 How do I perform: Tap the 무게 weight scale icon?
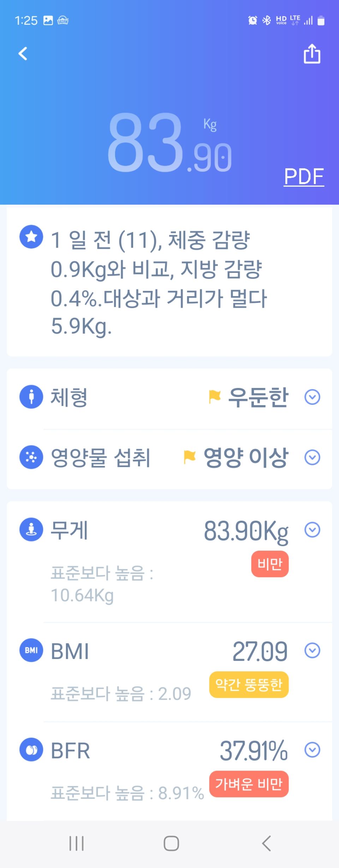point(31,529)
